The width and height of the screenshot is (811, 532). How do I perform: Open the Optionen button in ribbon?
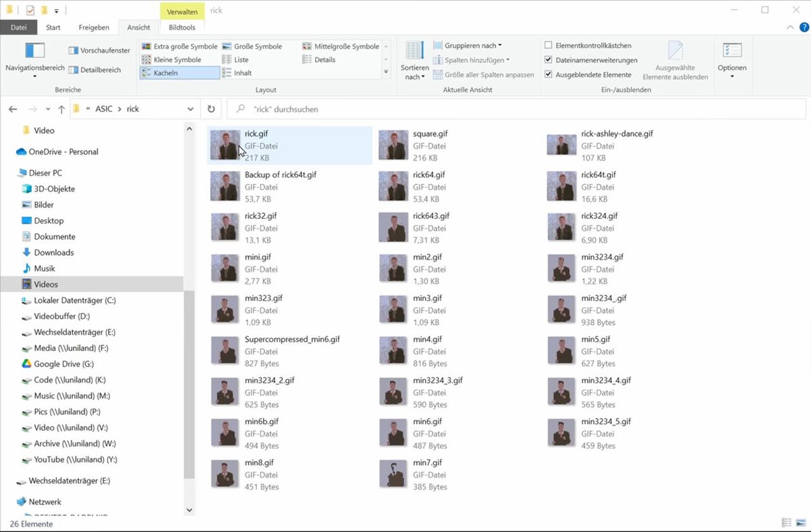tap(732, 59)
